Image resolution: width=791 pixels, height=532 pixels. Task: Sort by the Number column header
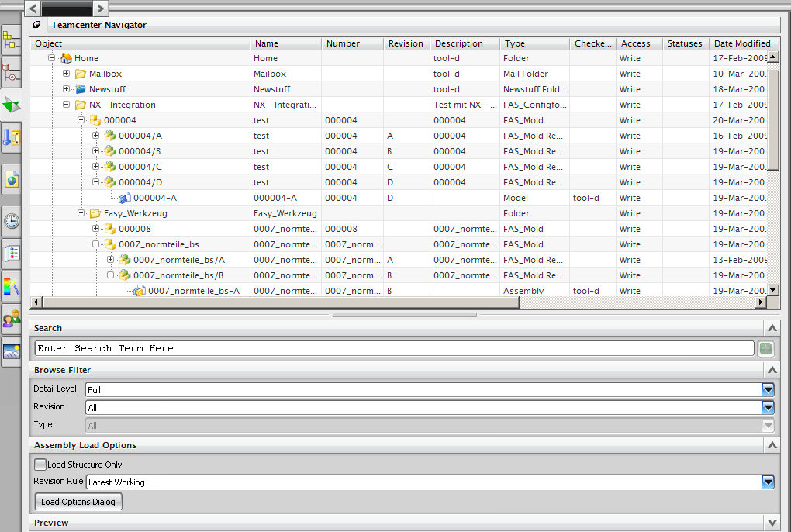pos(352,44)
